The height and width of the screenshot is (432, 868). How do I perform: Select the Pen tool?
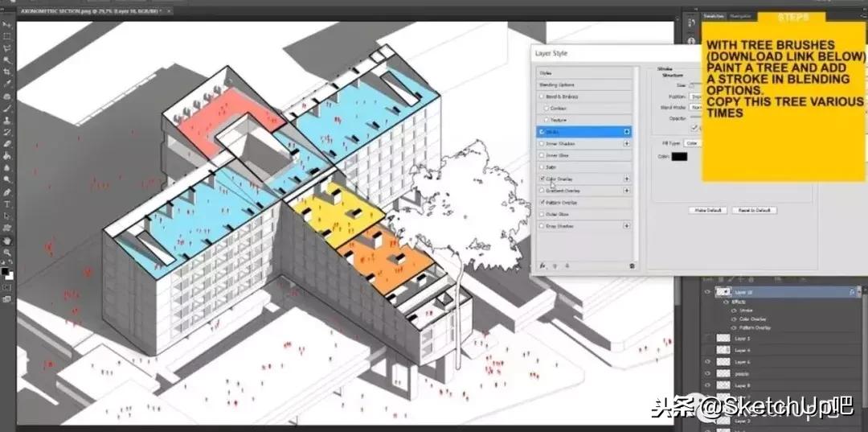point(7,192)
